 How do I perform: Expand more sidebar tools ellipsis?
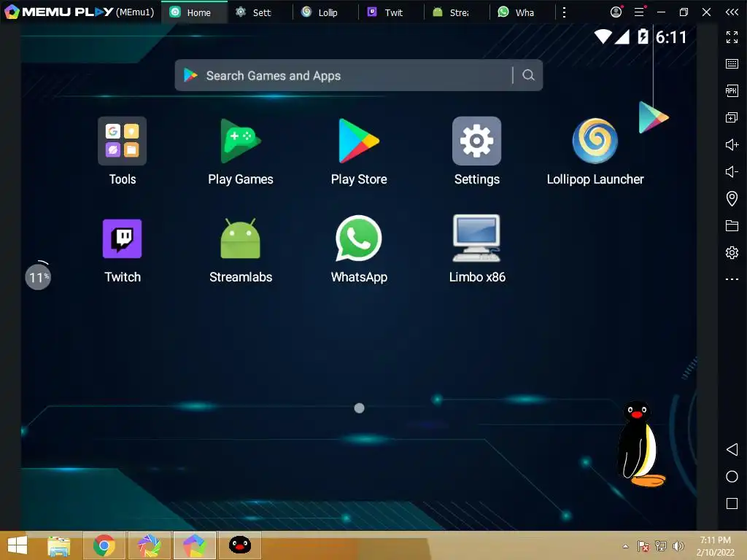tap(732, 279)
